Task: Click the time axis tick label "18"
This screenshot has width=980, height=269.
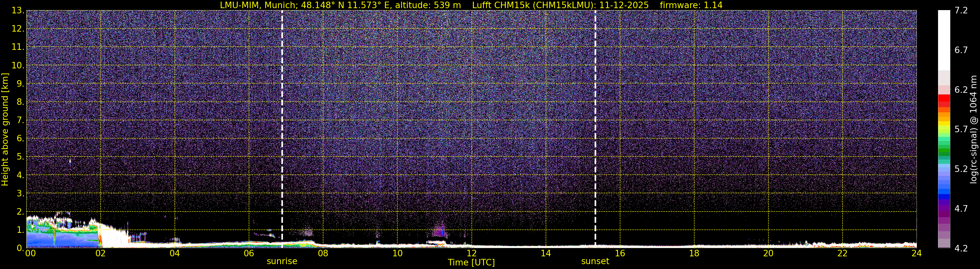Action: [694, 253]
